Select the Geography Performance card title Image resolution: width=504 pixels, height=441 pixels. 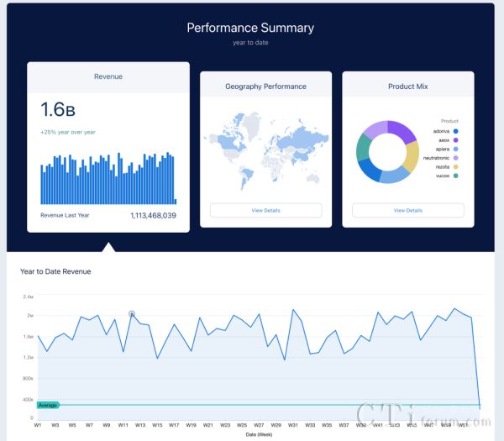[x=265, y=87]
